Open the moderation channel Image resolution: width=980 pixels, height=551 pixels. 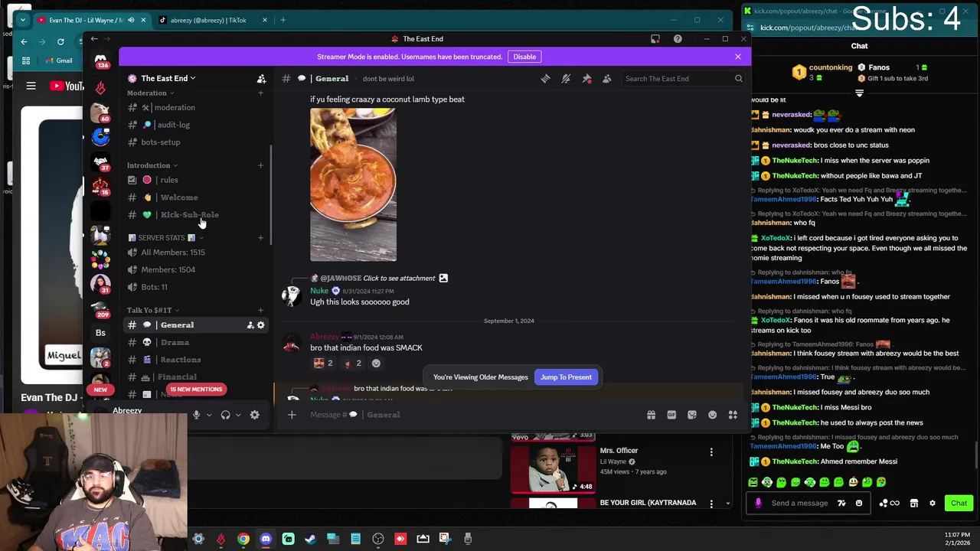195,108
